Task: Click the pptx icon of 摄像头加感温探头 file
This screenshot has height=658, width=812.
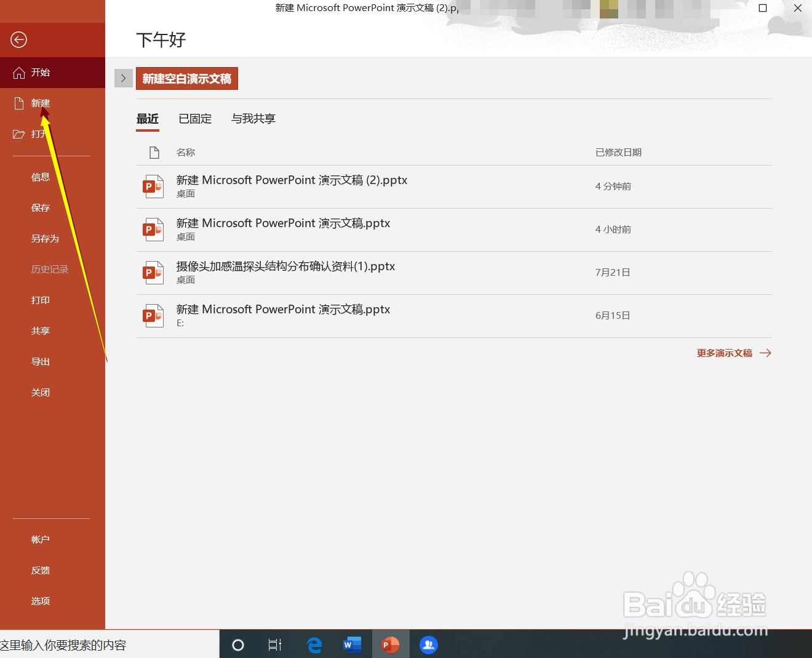Action: click(153, 273)
